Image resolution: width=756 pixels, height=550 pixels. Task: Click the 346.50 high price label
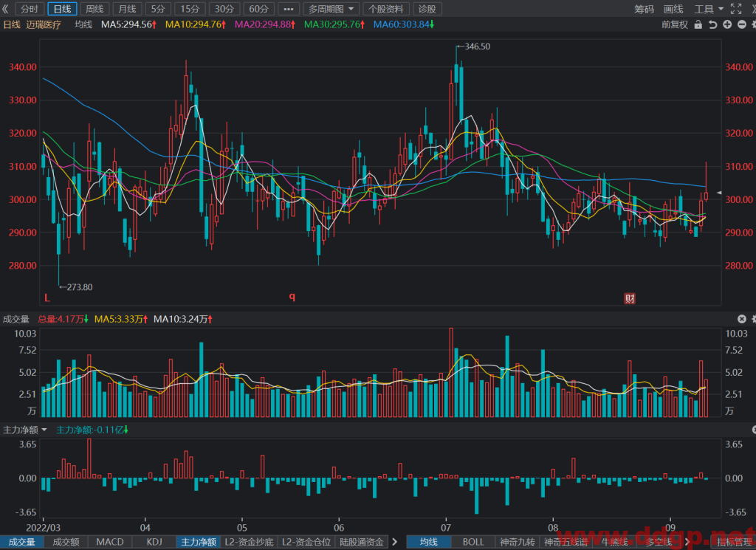pos(478,47)
